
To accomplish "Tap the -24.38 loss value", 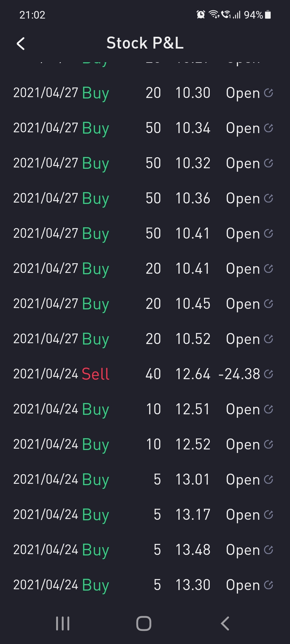I will (x=239, y=374).
